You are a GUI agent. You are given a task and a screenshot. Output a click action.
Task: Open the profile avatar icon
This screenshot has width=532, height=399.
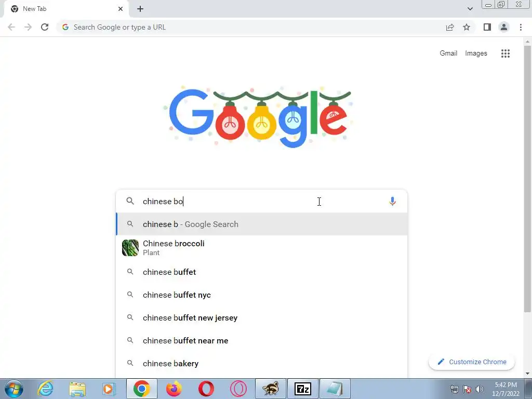504,27
